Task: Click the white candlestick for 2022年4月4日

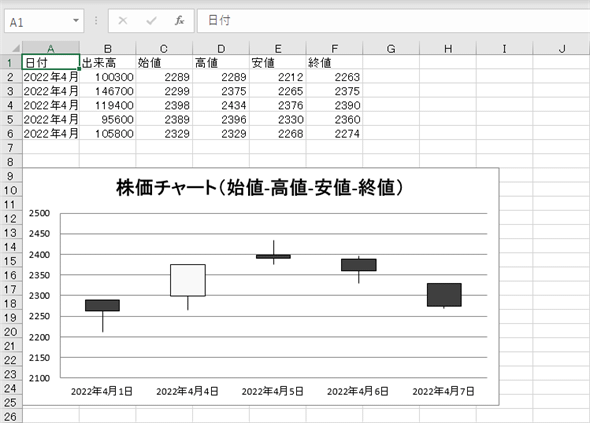Action: tap(188, 280)
